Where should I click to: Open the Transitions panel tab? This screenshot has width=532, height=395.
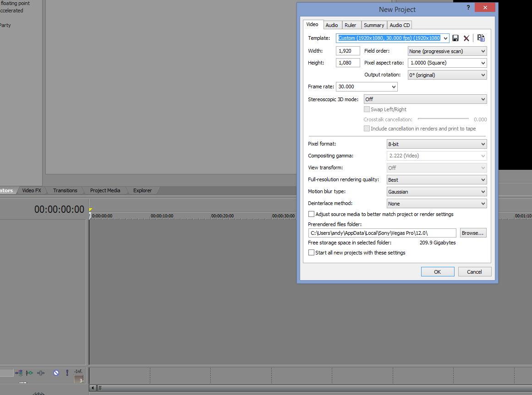click(x=65, y=190)
